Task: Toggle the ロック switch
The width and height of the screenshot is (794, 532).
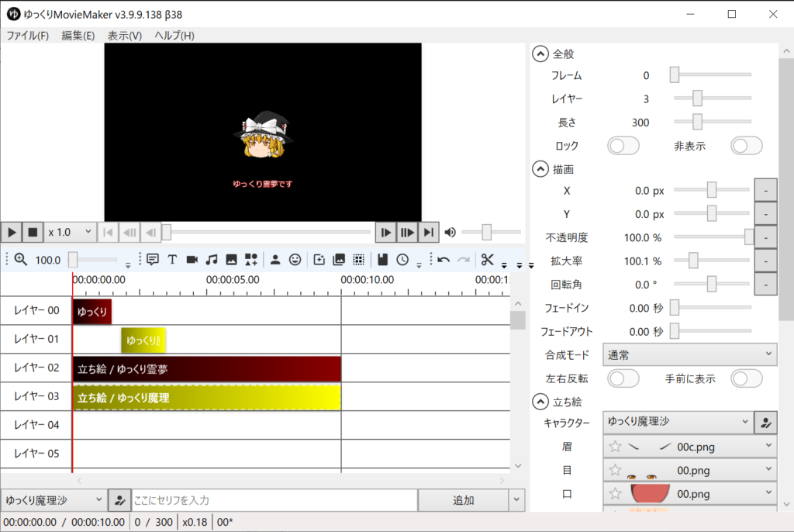Action: (623, 146)
